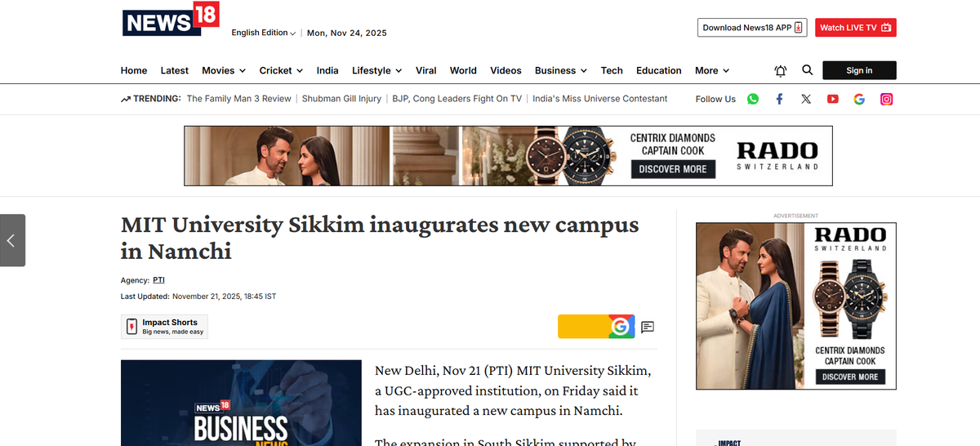Click Discover More in the sidebar Rado ad
980x446 pixels.
pos(850,377)
